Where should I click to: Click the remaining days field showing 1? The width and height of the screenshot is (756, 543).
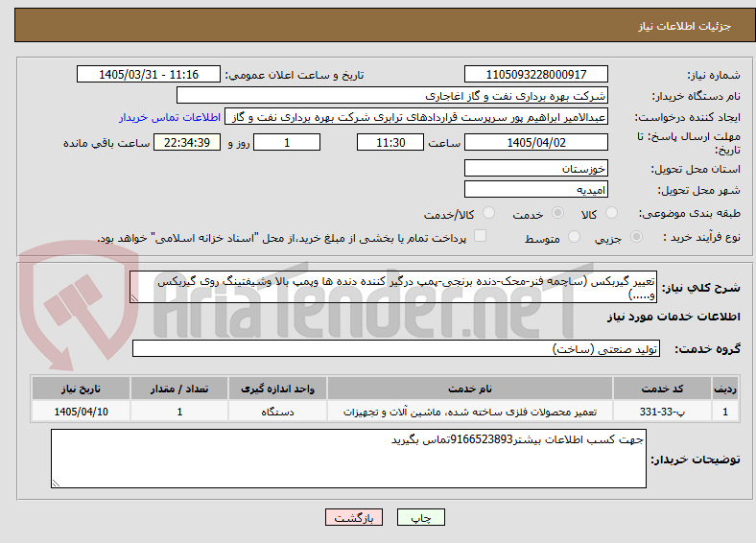pyautogui.click(x=287, y=142)
